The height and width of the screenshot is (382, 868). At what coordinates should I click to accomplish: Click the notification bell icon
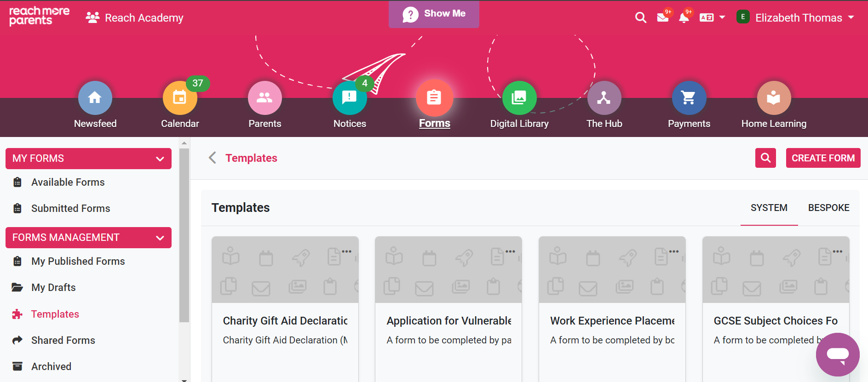[684, 18]
